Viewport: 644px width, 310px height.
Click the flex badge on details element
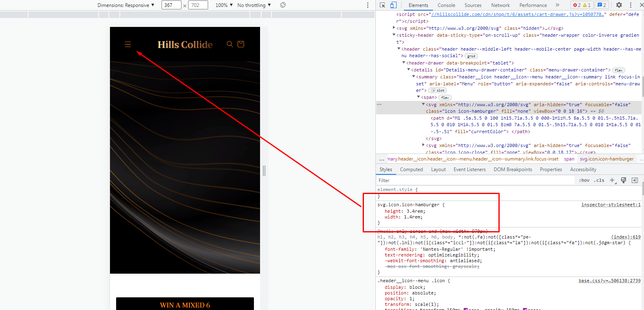(x=619, y=70)
